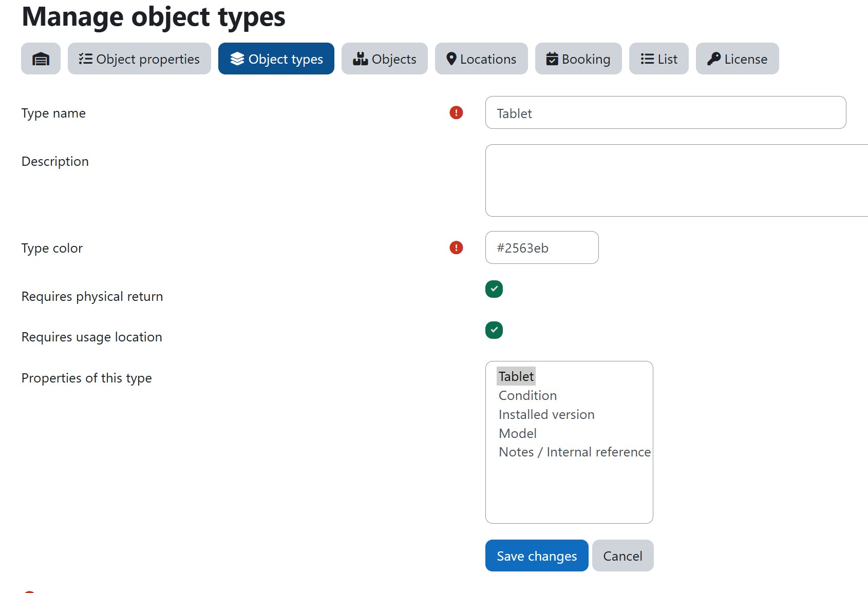Click the dashboard home icon tab
The width and height of the screenshot is (868, 593).
pyautogui.click(x=41, y=59)
